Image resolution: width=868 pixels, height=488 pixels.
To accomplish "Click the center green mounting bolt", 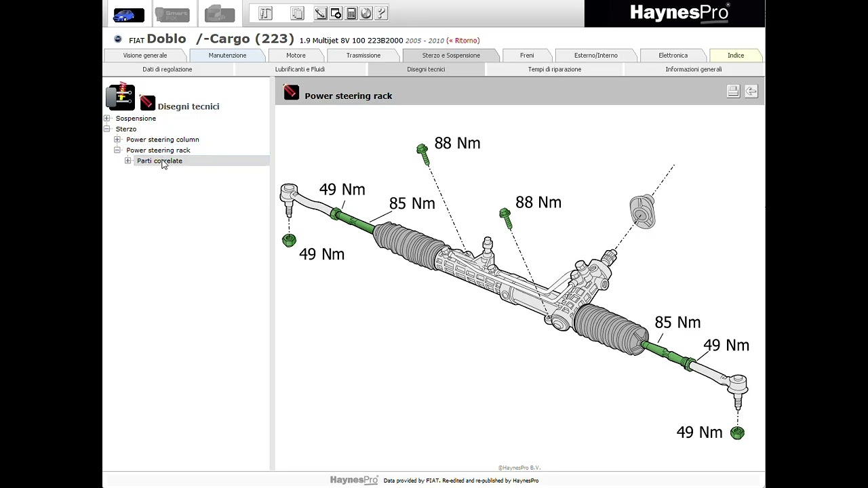I will point(505,218).
